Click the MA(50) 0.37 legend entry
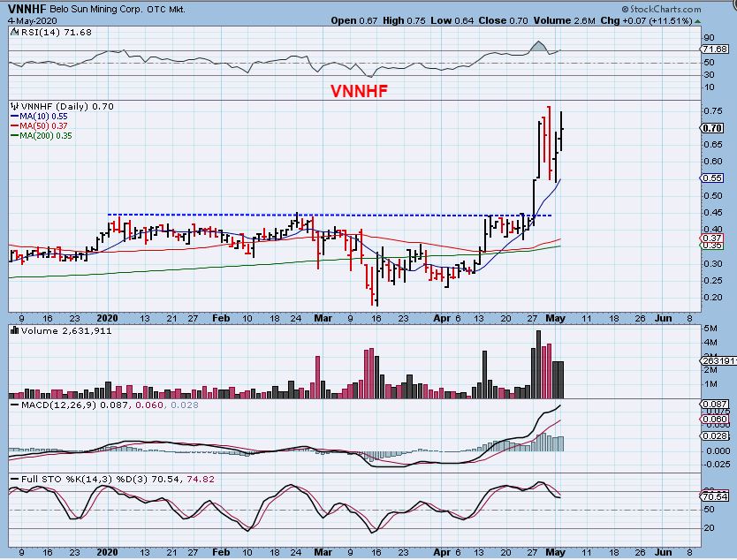The width and height of the screenshot is (737, 560). [x=40, y=126]
